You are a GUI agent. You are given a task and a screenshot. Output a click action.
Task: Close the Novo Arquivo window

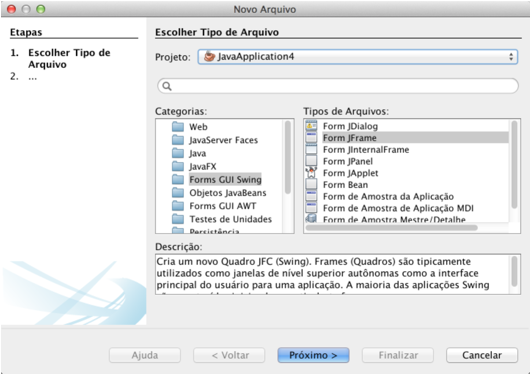point(12,9)
